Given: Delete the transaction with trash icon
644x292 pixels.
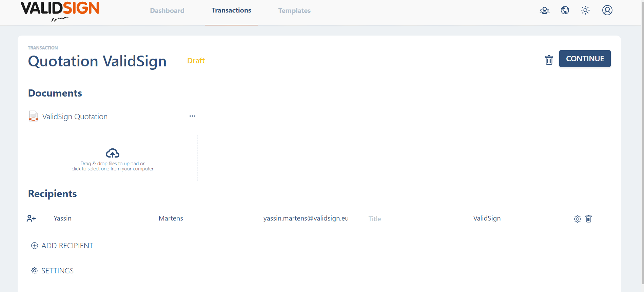Looking at the screenshot, I should coord(549,60).
